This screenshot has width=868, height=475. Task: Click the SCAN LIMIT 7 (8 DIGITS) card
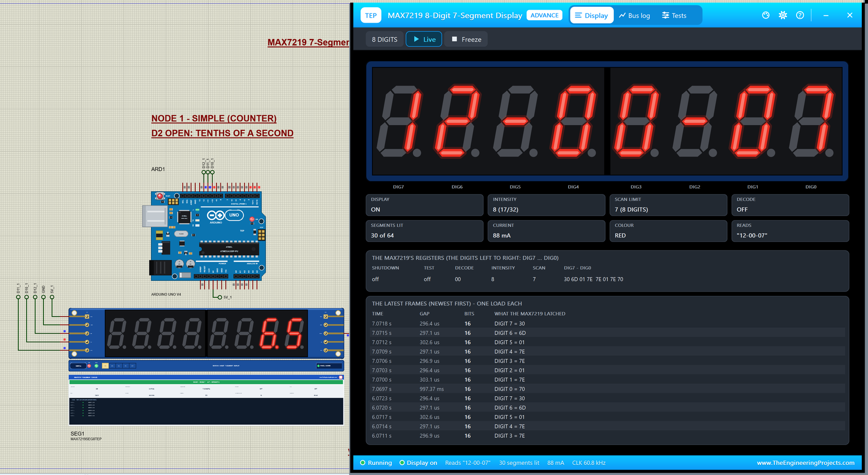[x=668, y=205]
